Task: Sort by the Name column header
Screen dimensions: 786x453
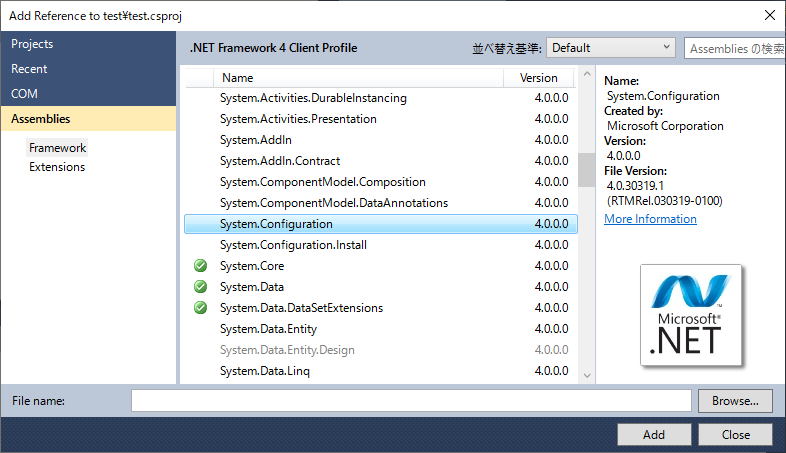Action: [358, 78]
